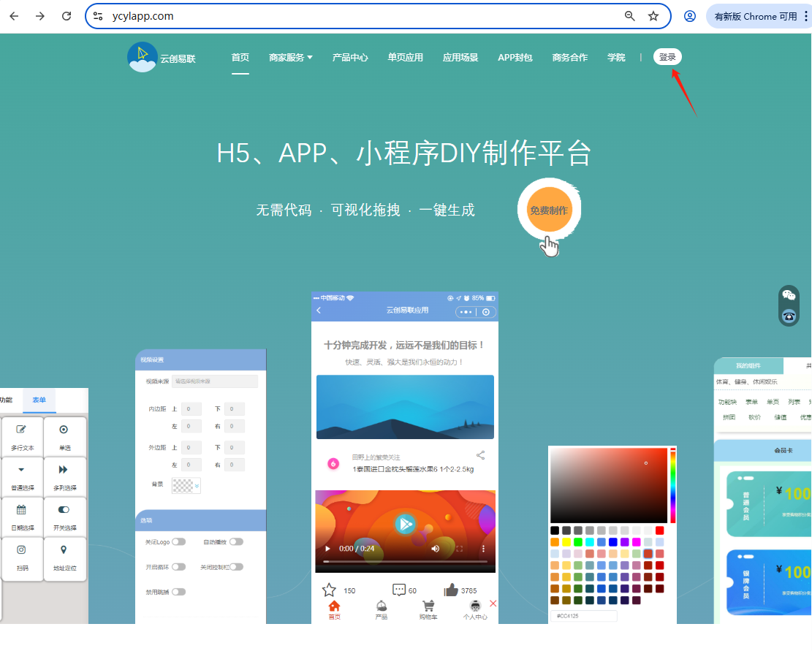
Task: Click the orange 免费制作 button
Action: coord(548,210)
